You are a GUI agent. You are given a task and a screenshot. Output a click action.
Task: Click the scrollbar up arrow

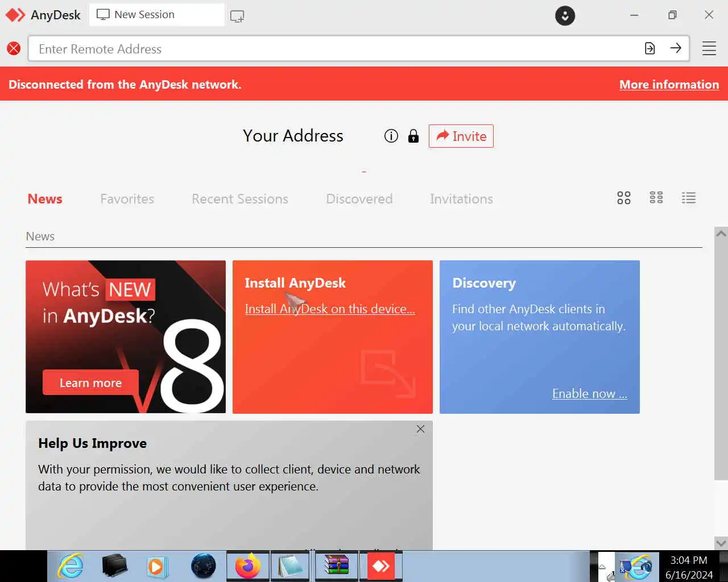[721, 233]
